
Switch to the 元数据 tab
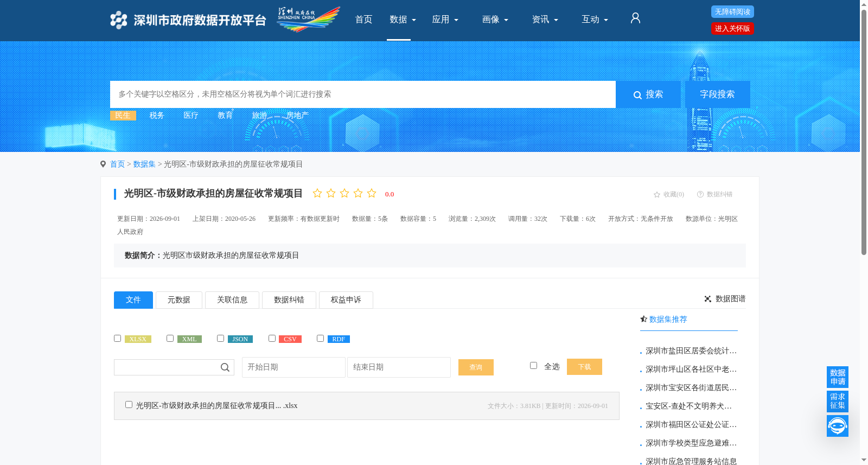(x=179, y=300)
